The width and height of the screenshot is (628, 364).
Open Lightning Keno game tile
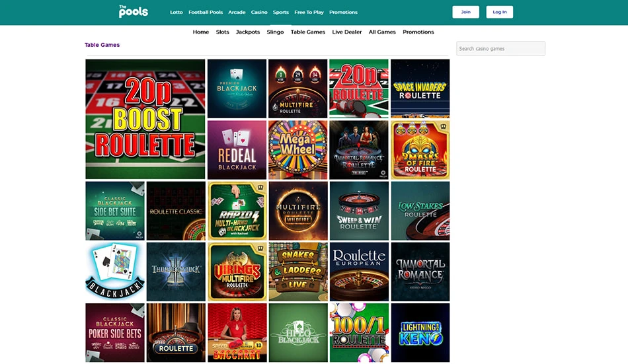(x=420, y=332)
